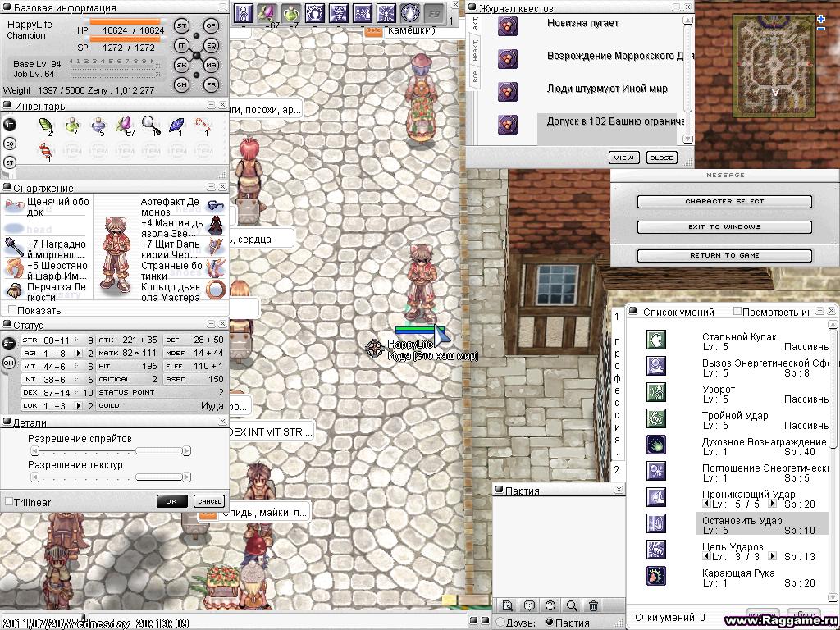Open map via MA shortcut button
This screenshot has width=840, height=630.
211,65
